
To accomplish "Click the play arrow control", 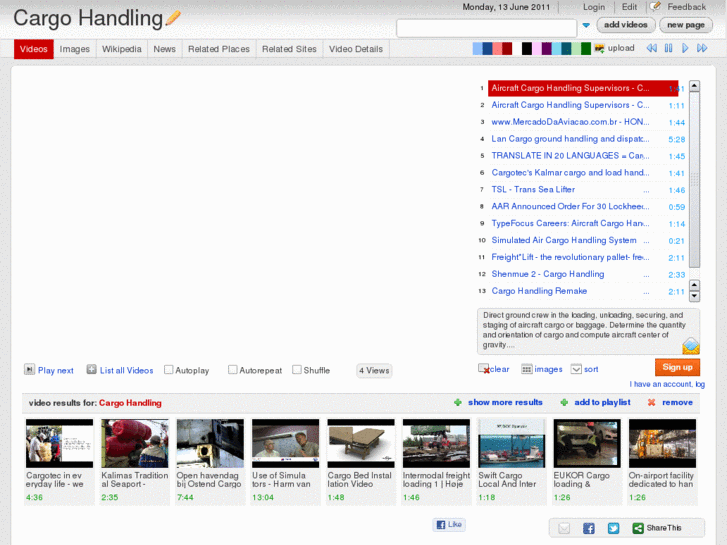I will point(685,48).
